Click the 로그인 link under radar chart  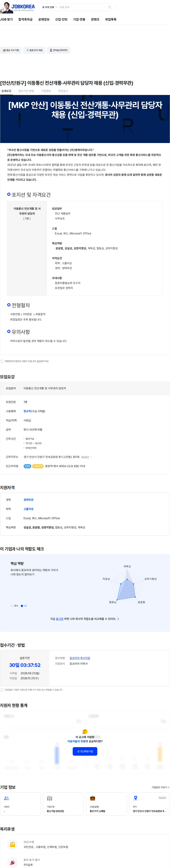pos(59,619)
